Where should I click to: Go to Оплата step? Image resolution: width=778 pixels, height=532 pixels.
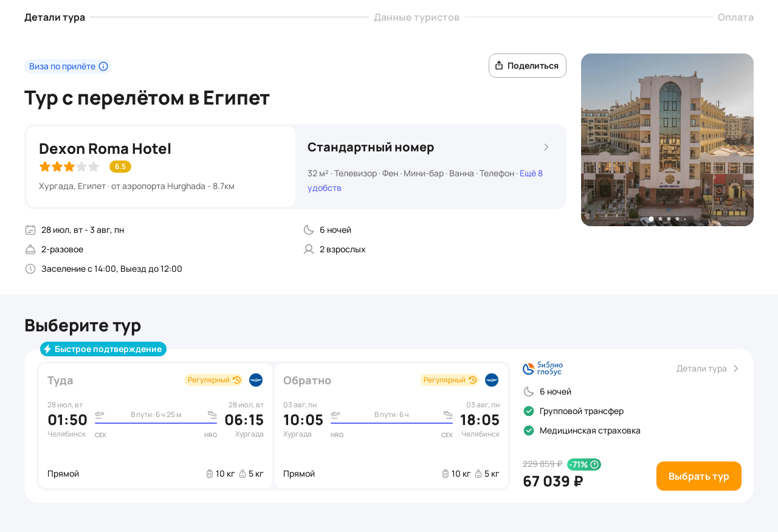tap(735, 17)
